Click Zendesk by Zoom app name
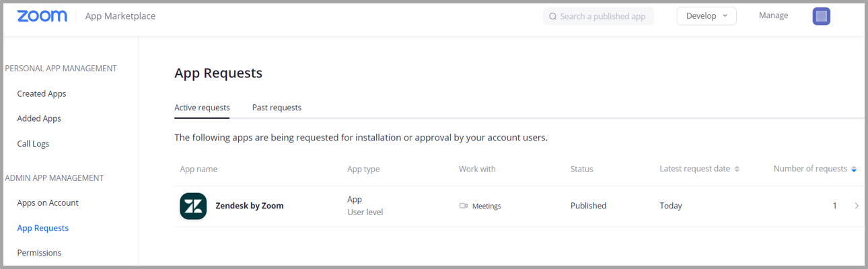This screenshot has height=269, width=868. coord(250,206)
